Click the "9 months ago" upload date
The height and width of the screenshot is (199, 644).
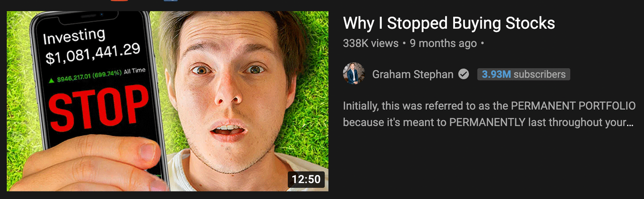pos(443,43)
